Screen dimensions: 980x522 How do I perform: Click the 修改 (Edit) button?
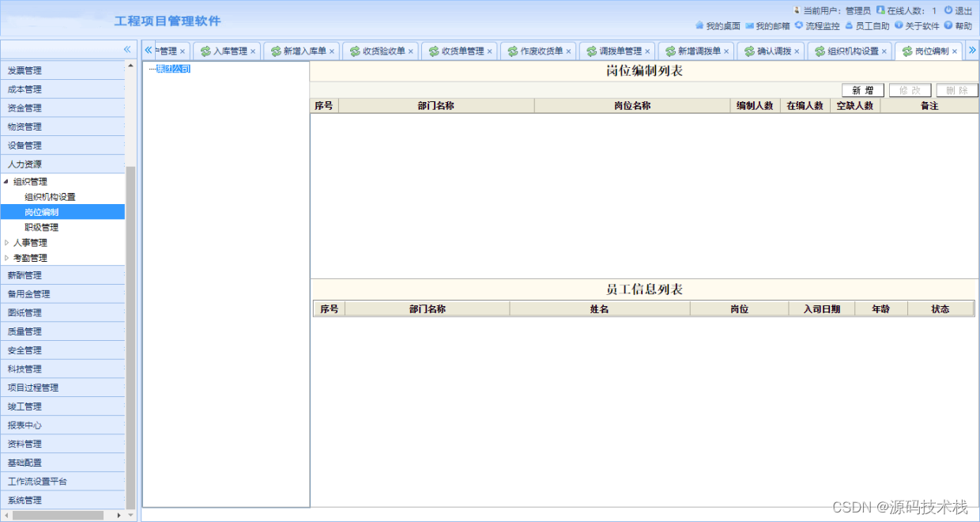tap(910, 90)
